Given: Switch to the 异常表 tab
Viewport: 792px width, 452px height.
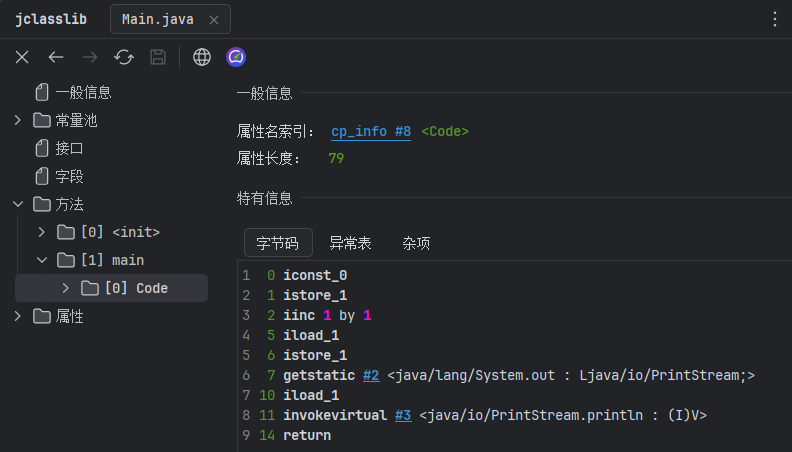Looking at the screenshot, I should tap(350, 243).
